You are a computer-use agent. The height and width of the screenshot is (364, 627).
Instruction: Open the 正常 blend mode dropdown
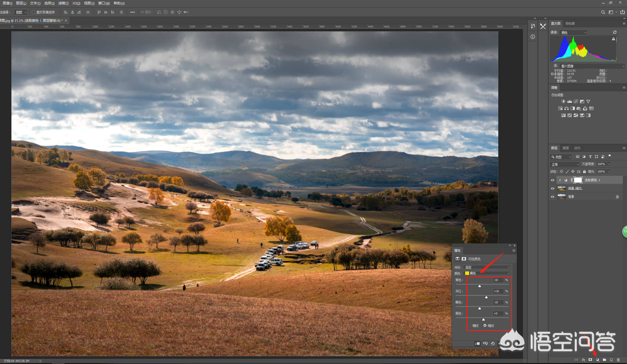pos(565,164)
